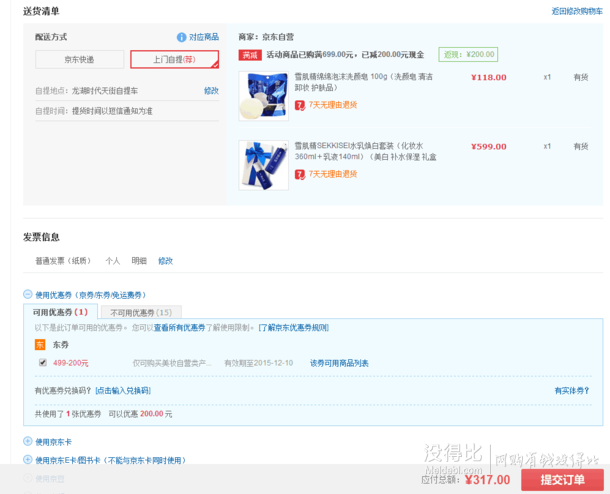Click the price ¥118.00
The image size is (610, 494).
(x=489, y=77)
